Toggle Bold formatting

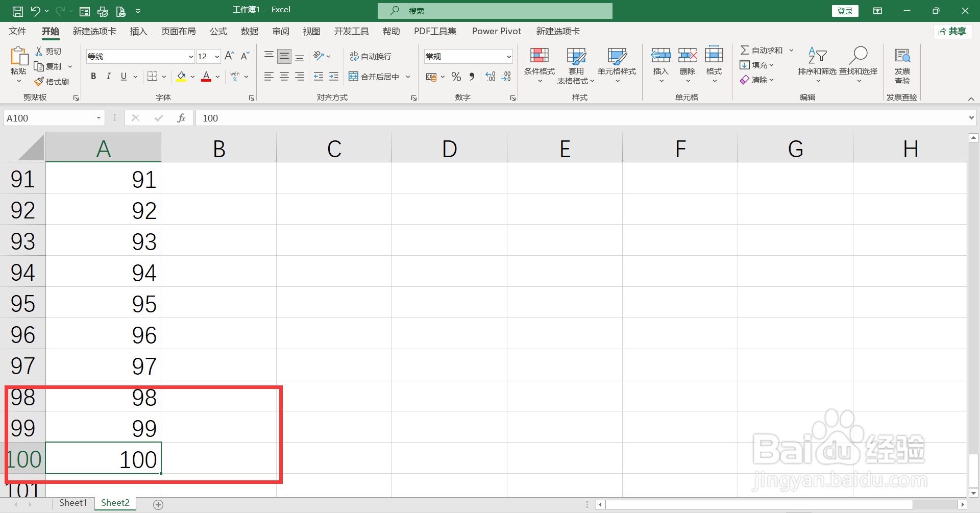(x=93, y=77)
